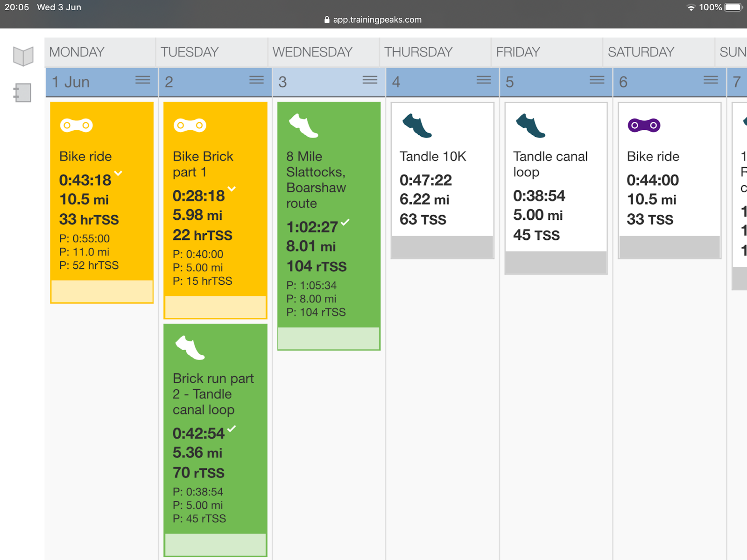Open the day menu for 1 Jun
This screenshot has width=747, height=560.
[143, 80]
